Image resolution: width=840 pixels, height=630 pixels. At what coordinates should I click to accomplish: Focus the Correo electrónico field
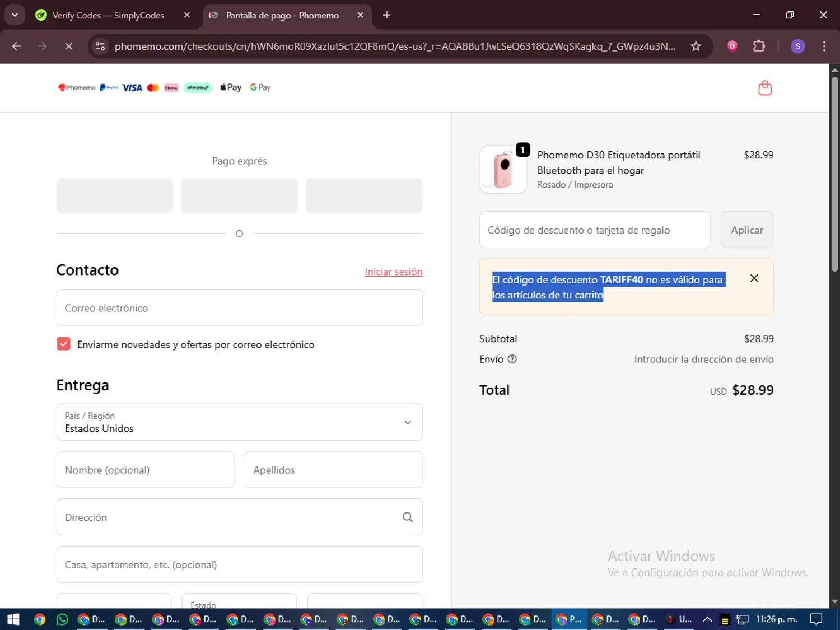[240, 308]
